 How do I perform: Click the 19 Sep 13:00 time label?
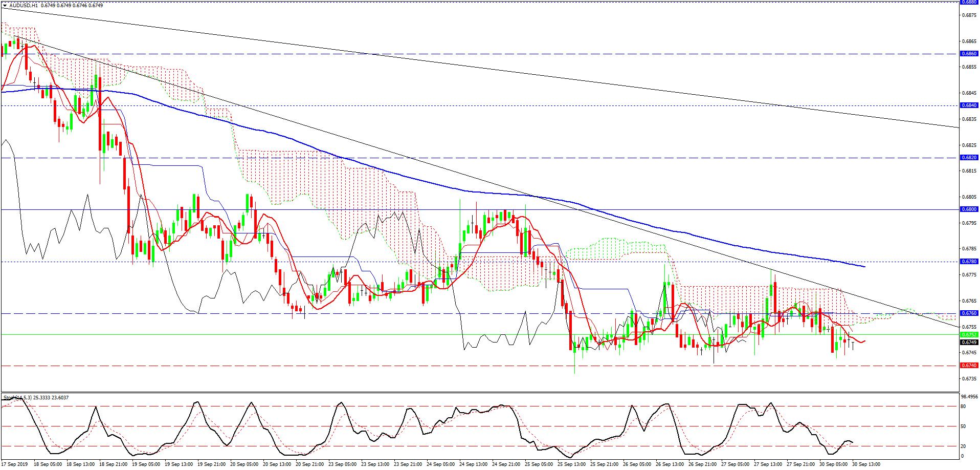(x=179, y=464)
